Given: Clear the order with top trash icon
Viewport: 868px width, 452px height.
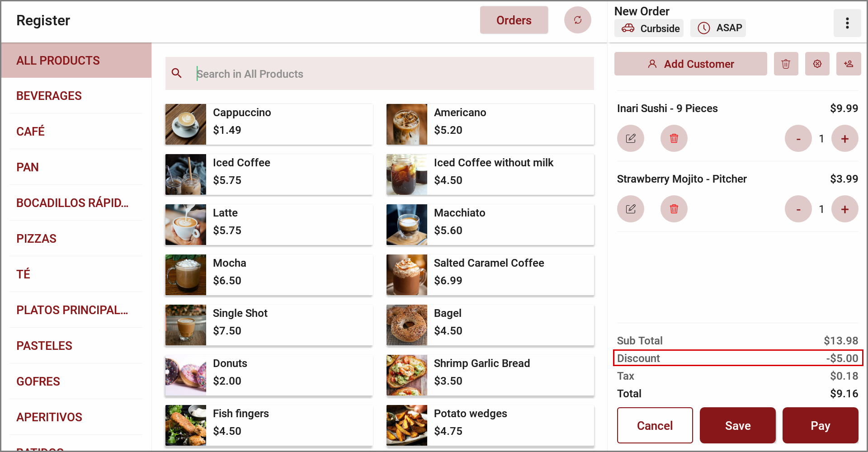Looking at the screenshot, I should (x=786, y=64).
